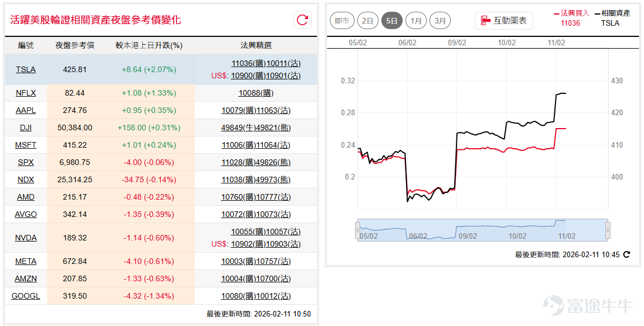The height and width of the screenshot is (326, 644).
Task: Open warrant 10057(沽) for NVDA
Action: click(x=283, y=231)
